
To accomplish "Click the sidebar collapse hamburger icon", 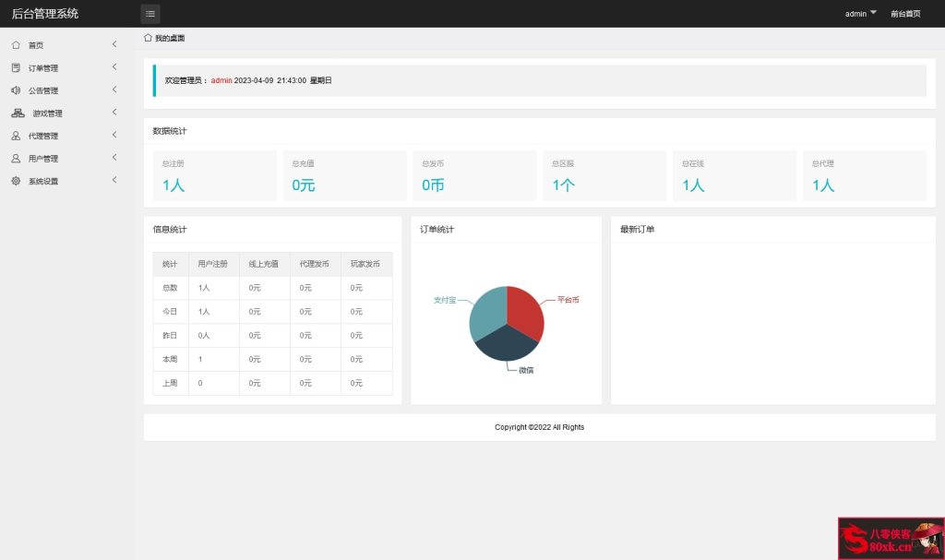I will [150, 14].
